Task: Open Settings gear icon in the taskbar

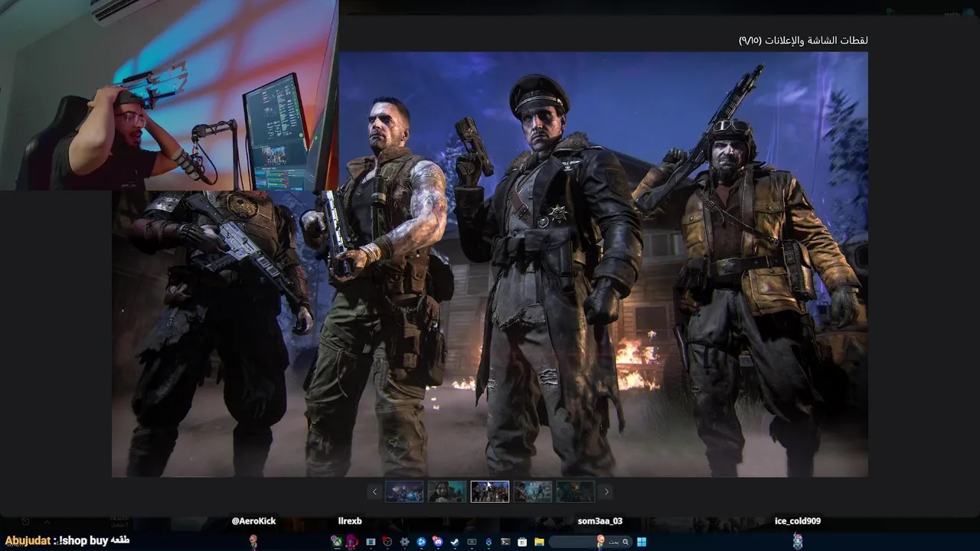Action: 404,542
